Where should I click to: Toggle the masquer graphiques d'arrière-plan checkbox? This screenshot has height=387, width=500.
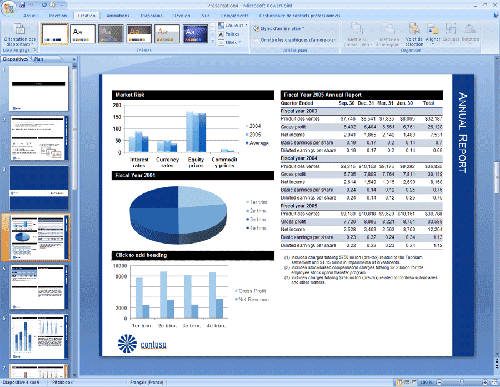[x=256, y=40]
